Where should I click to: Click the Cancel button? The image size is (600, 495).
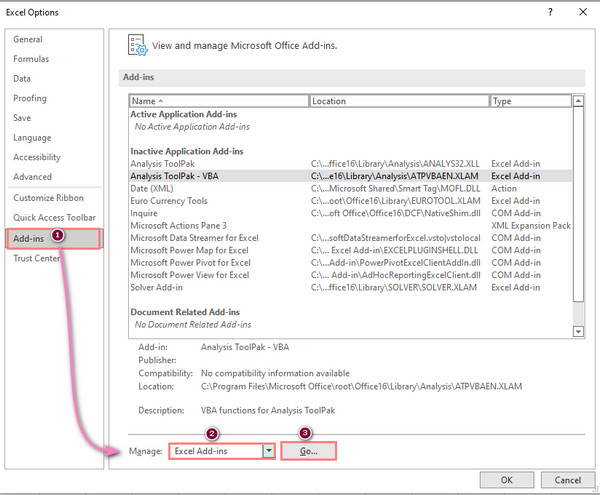567,480
